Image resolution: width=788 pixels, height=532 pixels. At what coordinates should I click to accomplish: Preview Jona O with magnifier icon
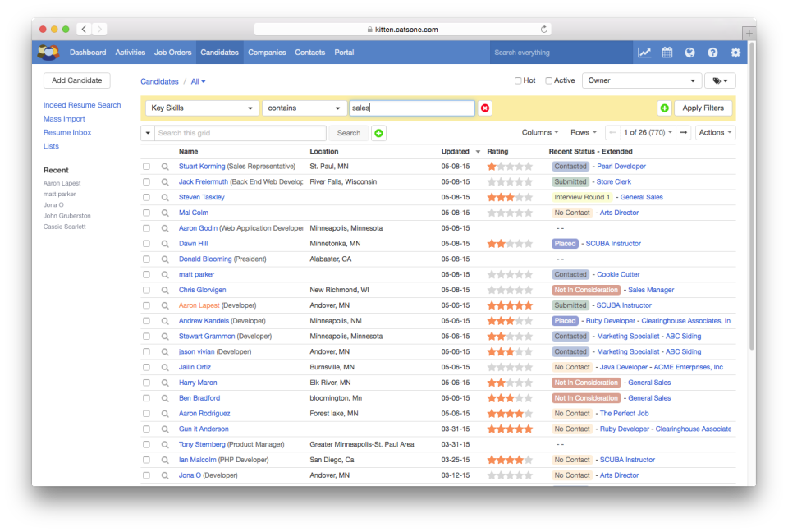point(165,475)
